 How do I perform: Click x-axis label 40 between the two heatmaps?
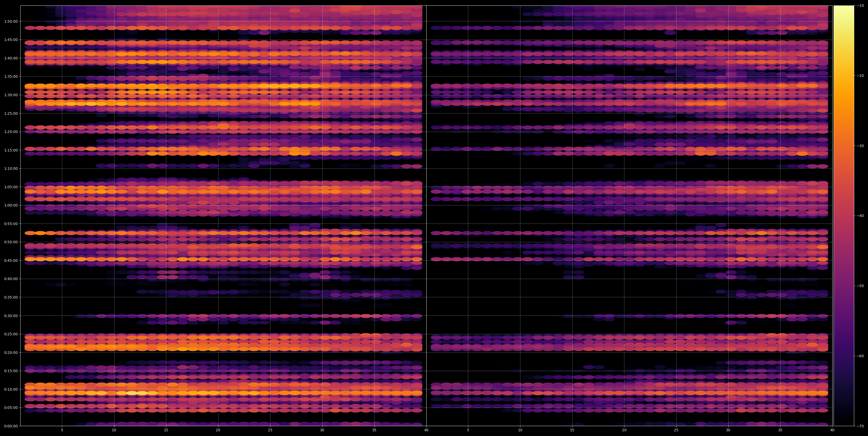click(426, 430)
